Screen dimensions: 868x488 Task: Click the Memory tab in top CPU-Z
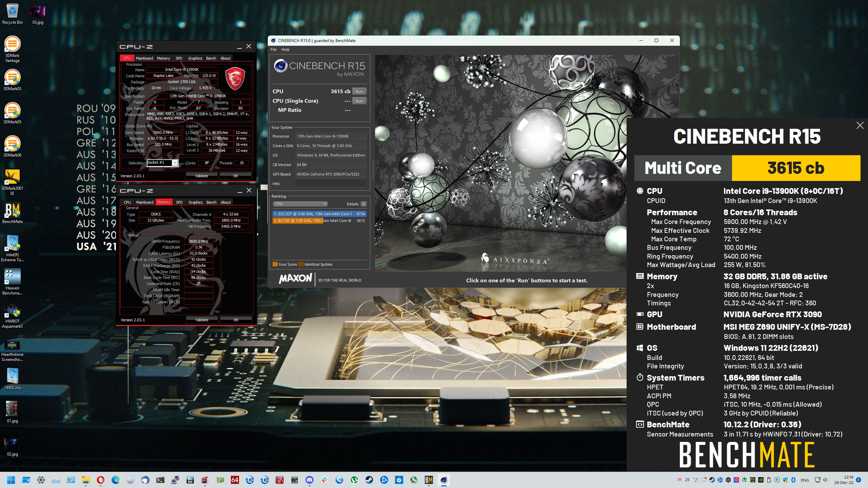(x=163, y=58)
